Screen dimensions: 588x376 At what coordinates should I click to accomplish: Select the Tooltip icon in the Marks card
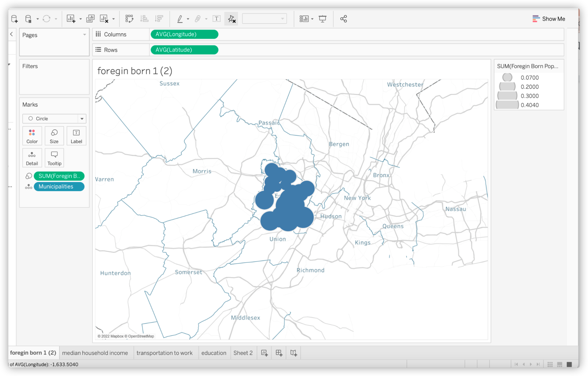click(x=54, y=158)
